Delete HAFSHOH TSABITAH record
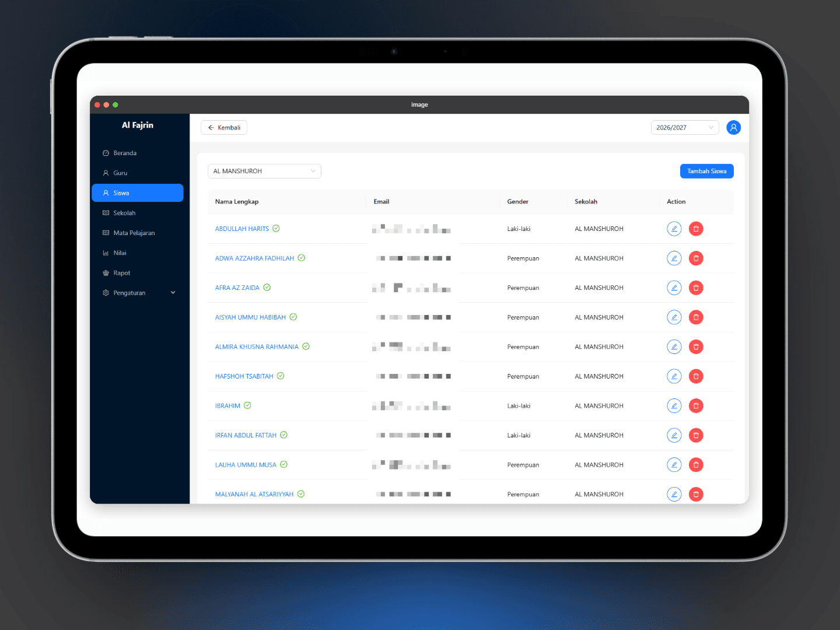Image resolution: width=840 pixels, height=630 pixels. pyautogui.click(x=696, y=376)
